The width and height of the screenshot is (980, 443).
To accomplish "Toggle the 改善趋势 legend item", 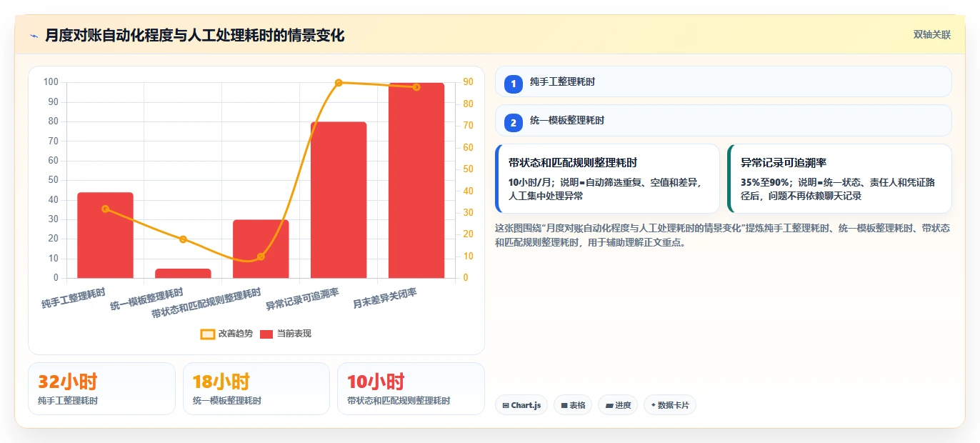I will point(226,334).
